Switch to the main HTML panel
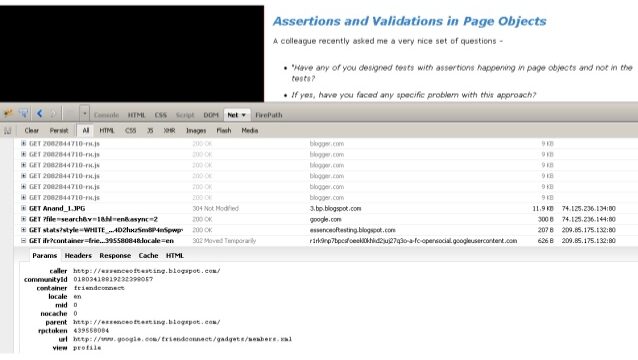Screen dimensions: 638x360 click(136, 115)
